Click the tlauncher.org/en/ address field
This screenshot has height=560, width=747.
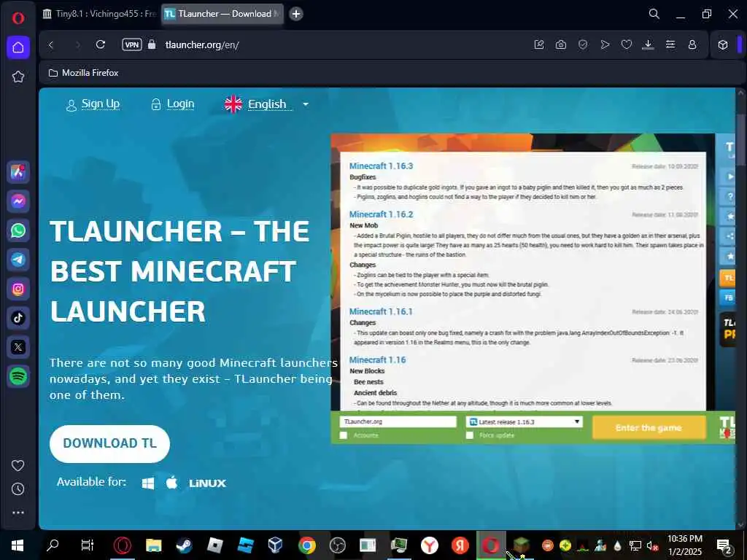pyautogui.click(x=202, y=44)
